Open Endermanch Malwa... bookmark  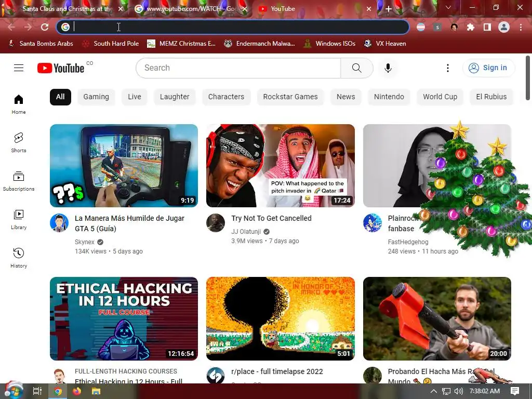tap(260, 44)
